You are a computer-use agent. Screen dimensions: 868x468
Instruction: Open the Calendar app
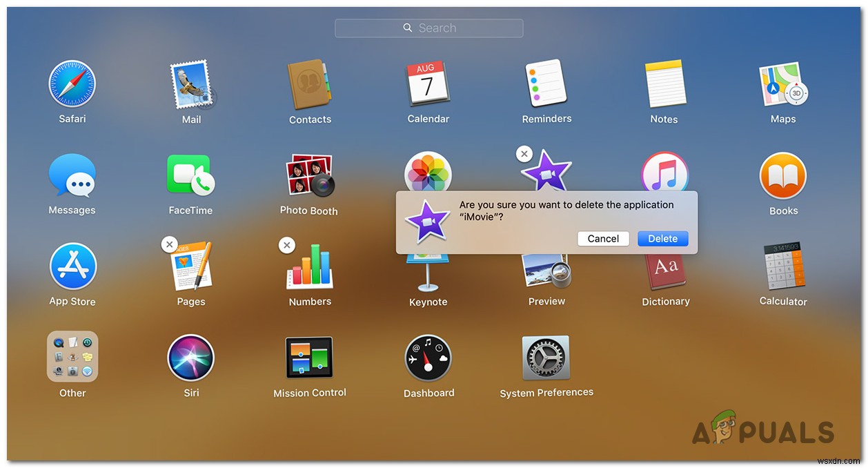tap(428, 84)
